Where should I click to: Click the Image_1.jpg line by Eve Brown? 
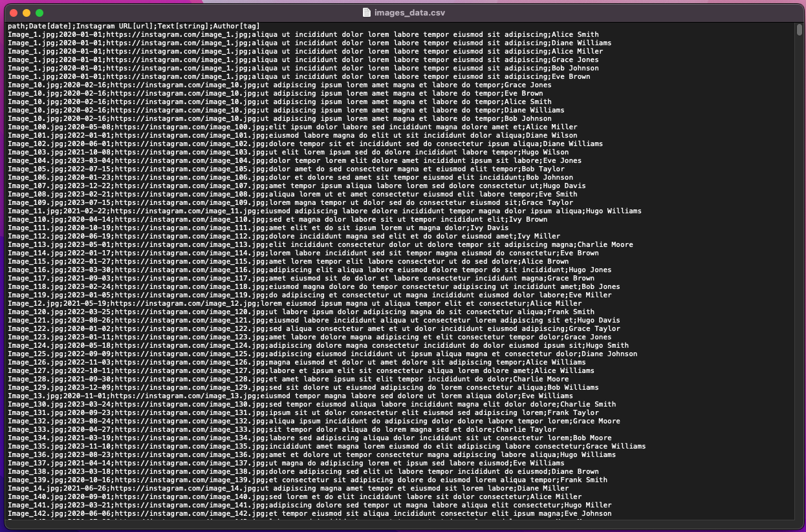[x=299, y=76]
